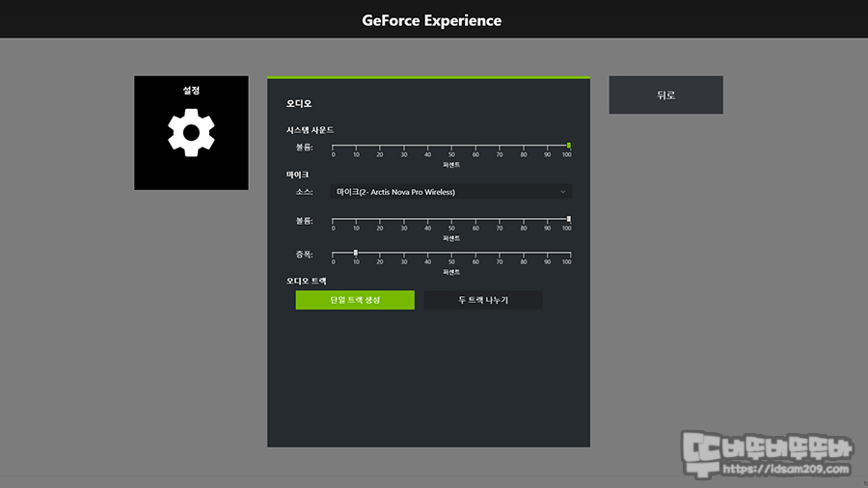Click microphone 볼륨 slider handle
This screenshot has height=488, width=868.
pyautogui.click(x=568, y=219)
